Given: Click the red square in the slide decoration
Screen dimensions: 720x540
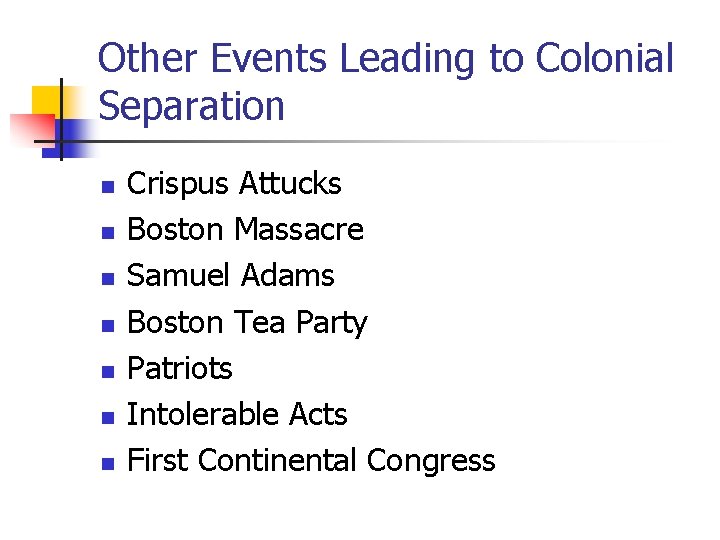Looking at the screenshot, I should pos(32,130).
